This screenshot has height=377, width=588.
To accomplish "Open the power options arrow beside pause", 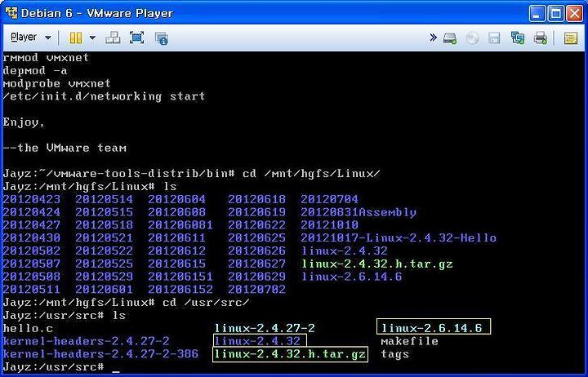I will tap(92, 38).
